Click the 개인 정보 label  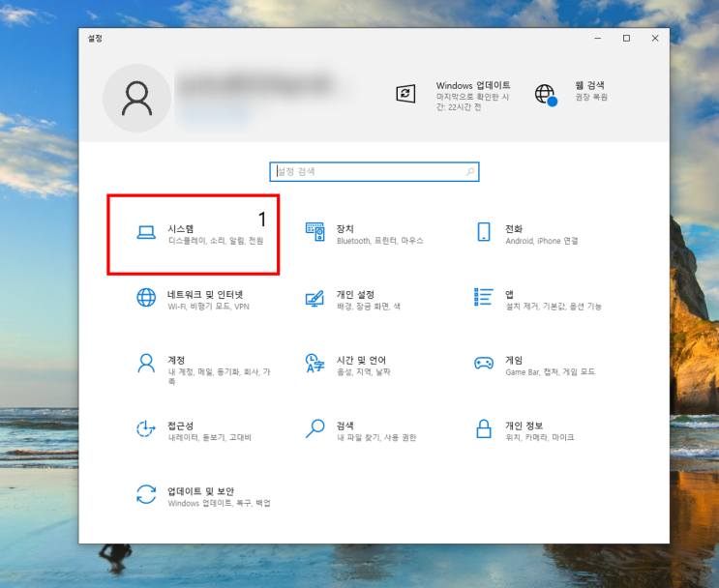(524, 426)
